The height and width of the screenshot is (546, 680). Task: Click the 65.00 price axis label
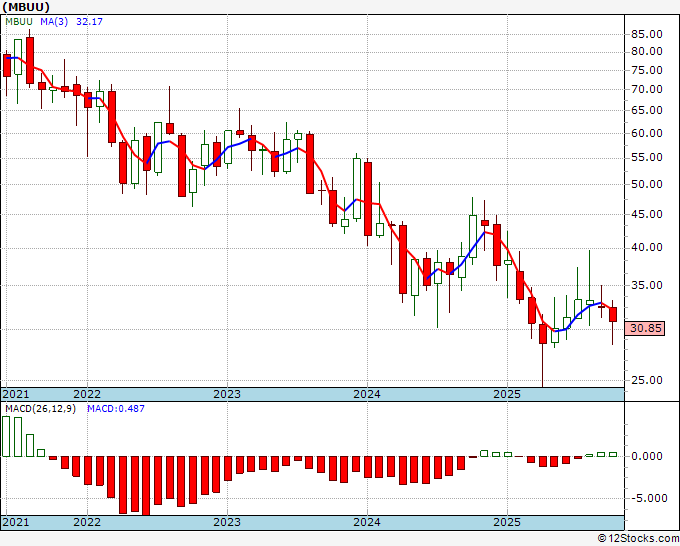coord(647,110)
